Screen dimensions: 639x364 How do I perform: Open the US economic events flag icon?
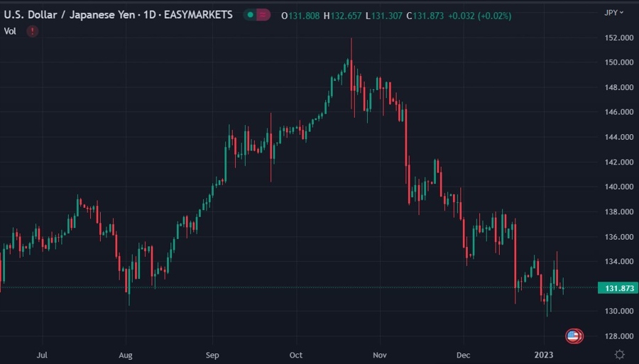click(574, 336)
